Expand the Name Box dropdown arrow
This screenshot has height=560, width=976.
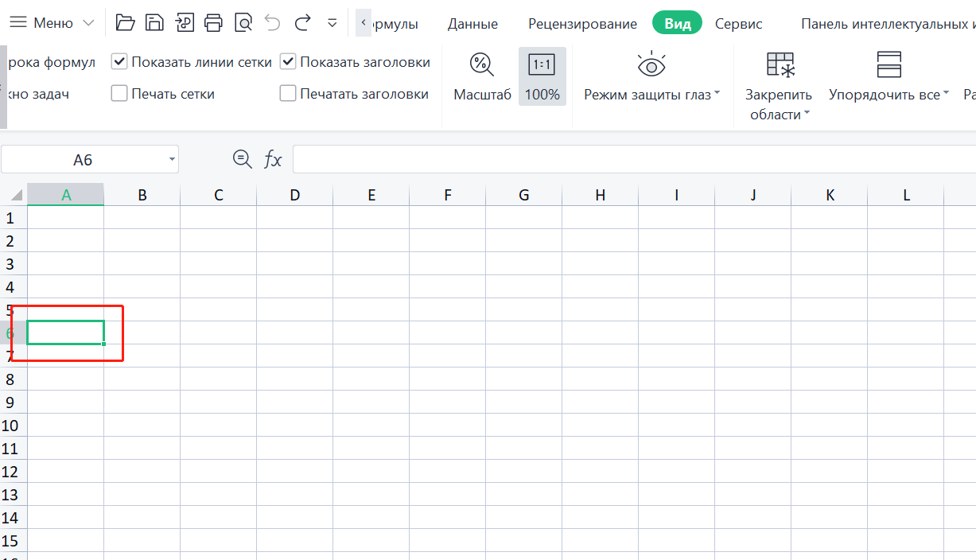172,160
